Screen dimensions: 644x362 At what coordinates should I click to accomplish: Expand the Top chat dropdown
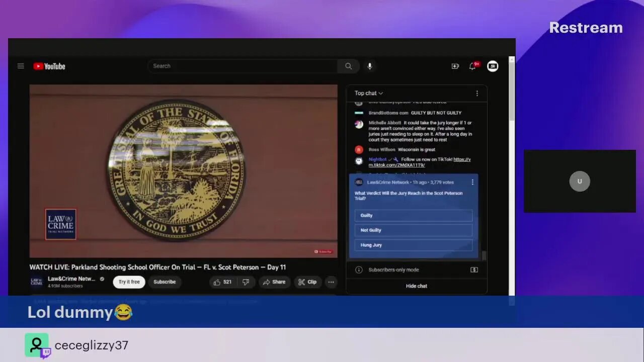point(369,93)
